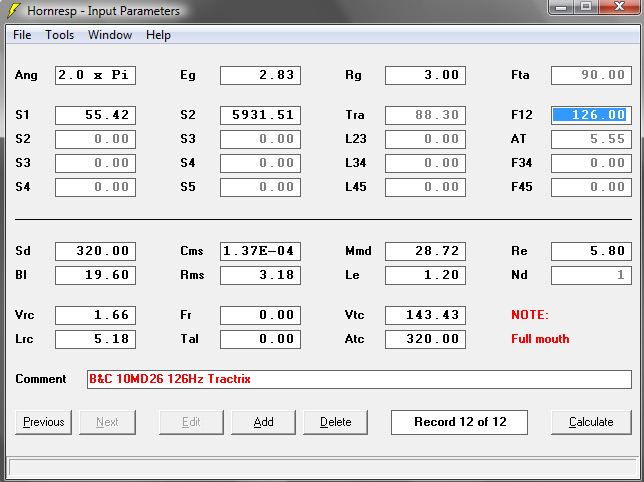This screenshot has width=644, height=482.
Task: Click the Bl field with 19.60
Action: [x=95, y=275]
